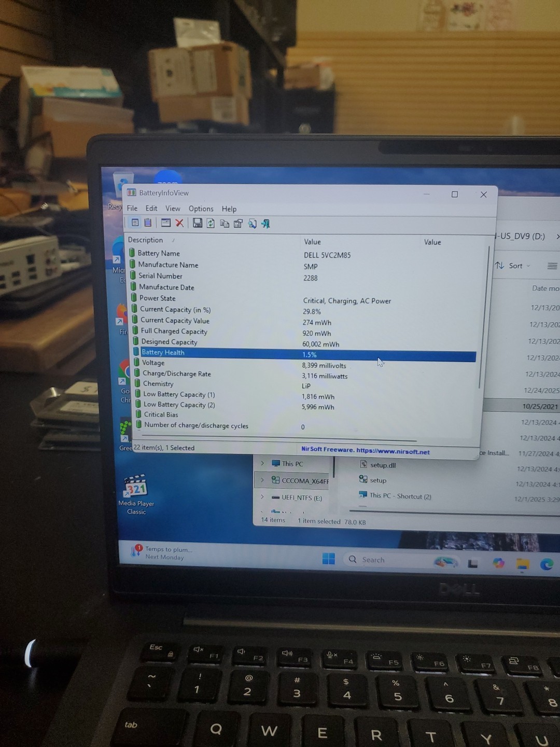Click the colorful taskbar icon beside Search
Viewport: 560px width, 747px height.
point(446,562)
